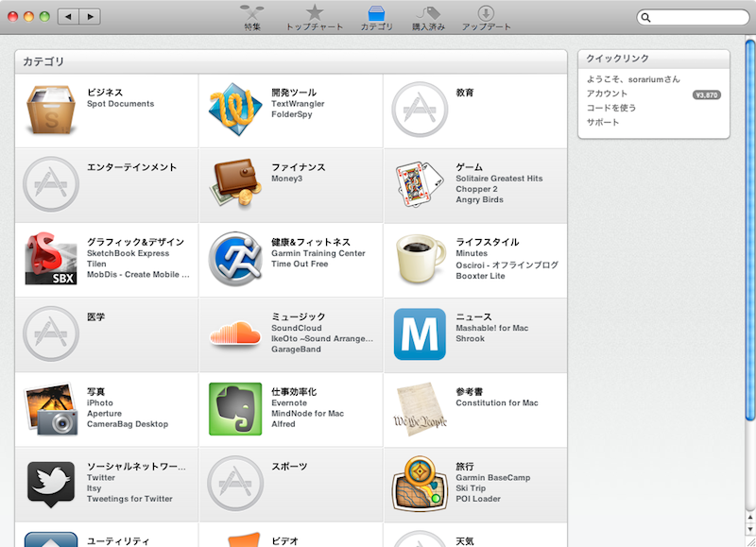The width and height of the screenshot is (756, 547).
Task: Click the Angry Birds app name
Action: 480,199
